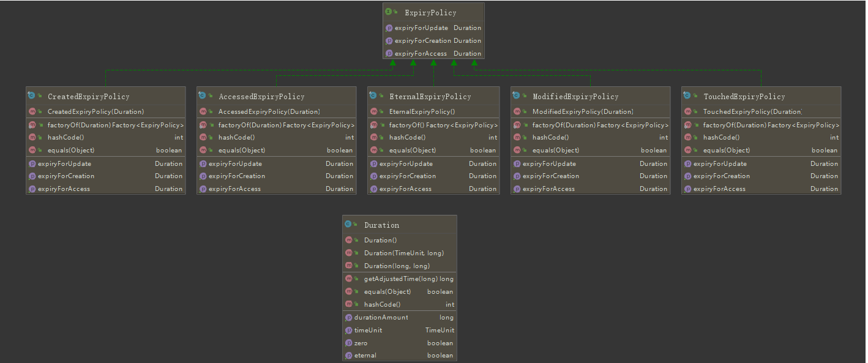Screen dimensions: 868x363
Task: Select the EternalExpiryPolicy class title
Action: click(x=430, y=97)
